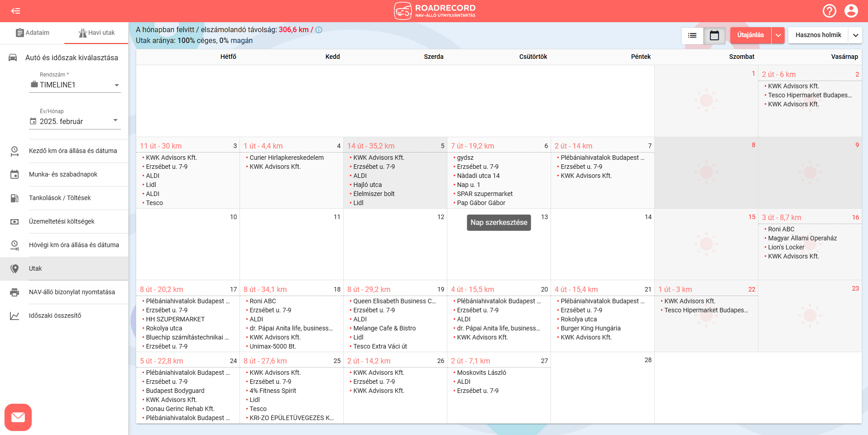
Task: Open NAV-álló bizonylat nyomtatása
Action: [64, 292]
